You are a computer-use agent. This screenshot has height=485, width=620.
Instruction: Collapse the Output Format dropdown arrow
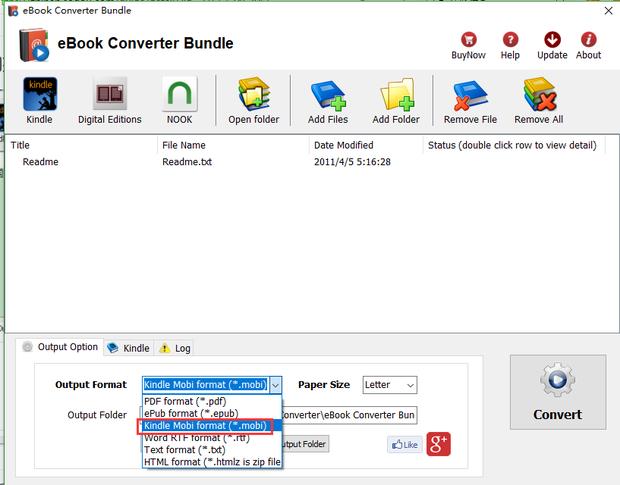point(276,385)
